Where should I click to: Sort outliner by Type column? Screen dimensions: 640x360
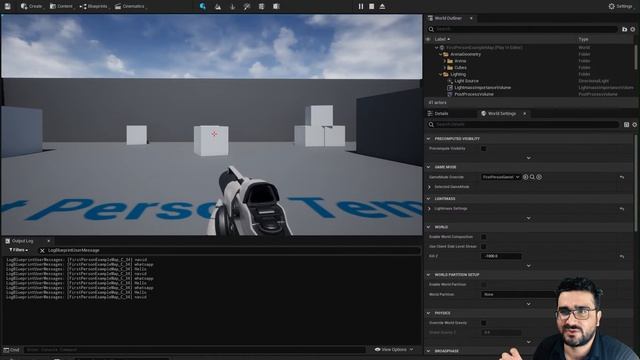(583, 39)
